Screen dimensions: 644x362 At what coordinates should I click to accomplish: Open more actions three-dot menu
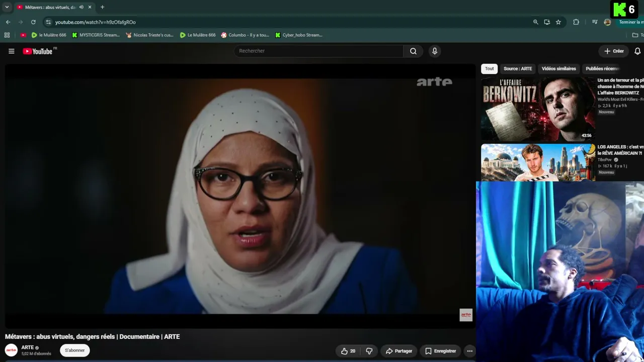(469, 351)
